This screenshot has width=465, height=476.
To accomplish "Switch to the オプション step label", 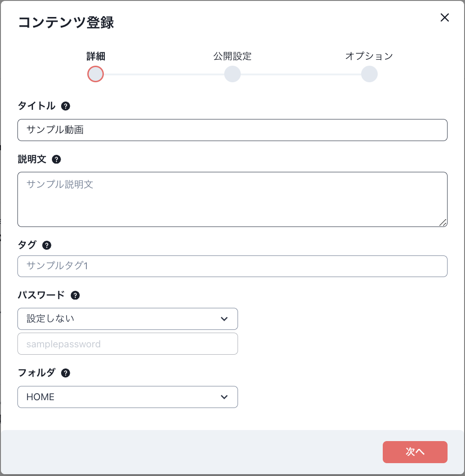I will (369, 56).
